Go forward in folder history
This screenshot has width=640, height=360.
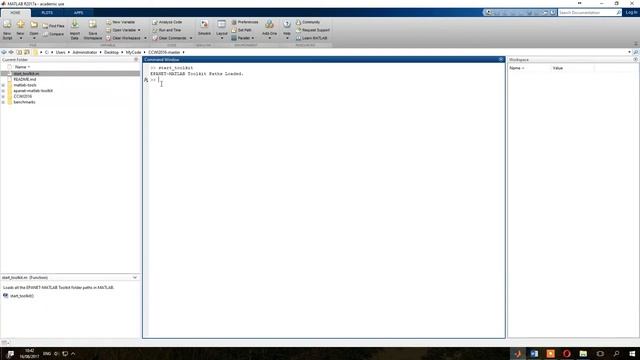11,52
